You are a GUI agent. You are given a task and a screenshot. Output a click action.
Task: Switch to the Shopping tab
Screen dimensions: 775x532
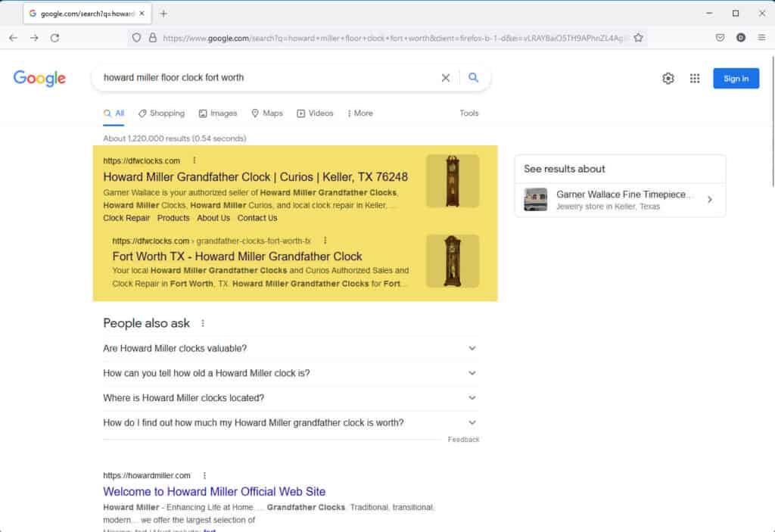point(161,114)
